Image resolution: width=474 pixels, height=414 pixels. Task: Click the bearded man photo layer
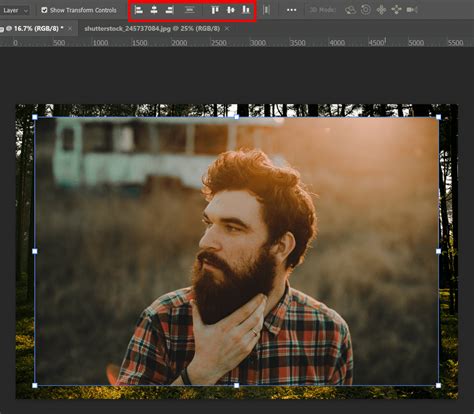pyautogui.click(x=237, y=251)
